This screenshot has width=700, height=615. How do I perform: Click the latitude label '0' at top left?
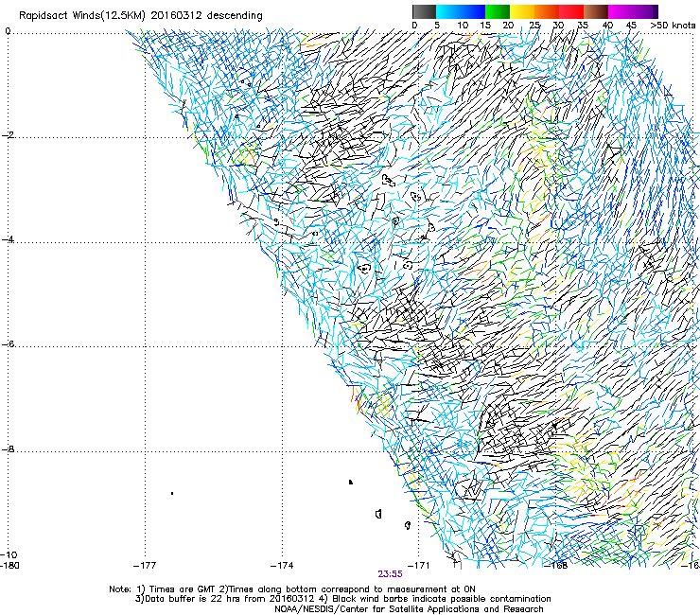click(8, 31)
